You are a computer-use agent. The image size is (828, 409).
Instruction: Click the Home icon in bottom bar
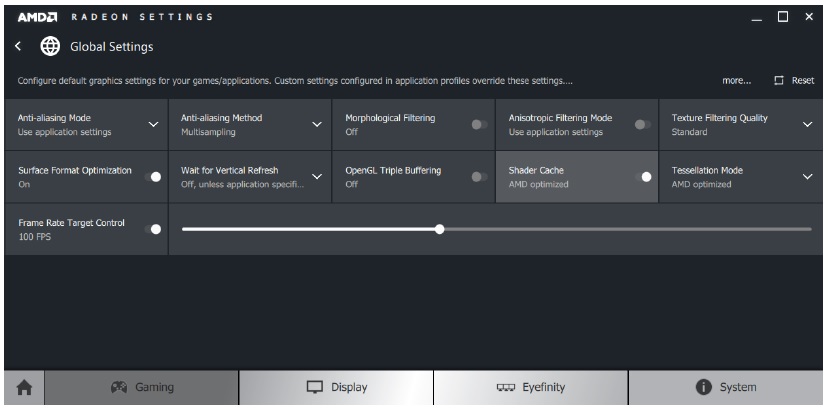[x=24, y=388]
